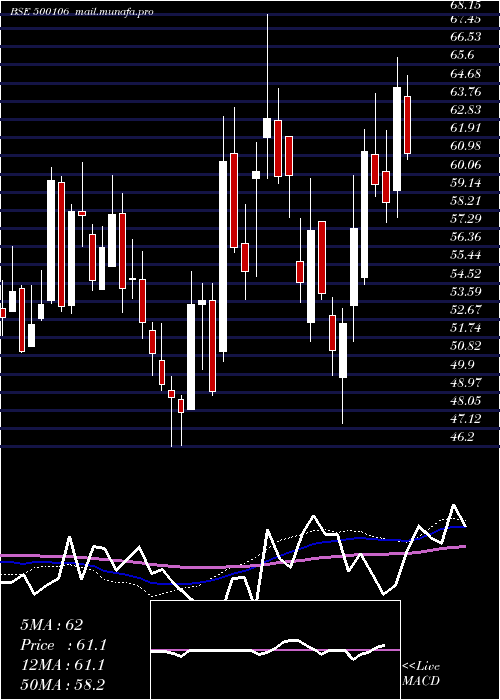Select the 66.53 price axis label
500x700 pixels.
coord(466,37)
